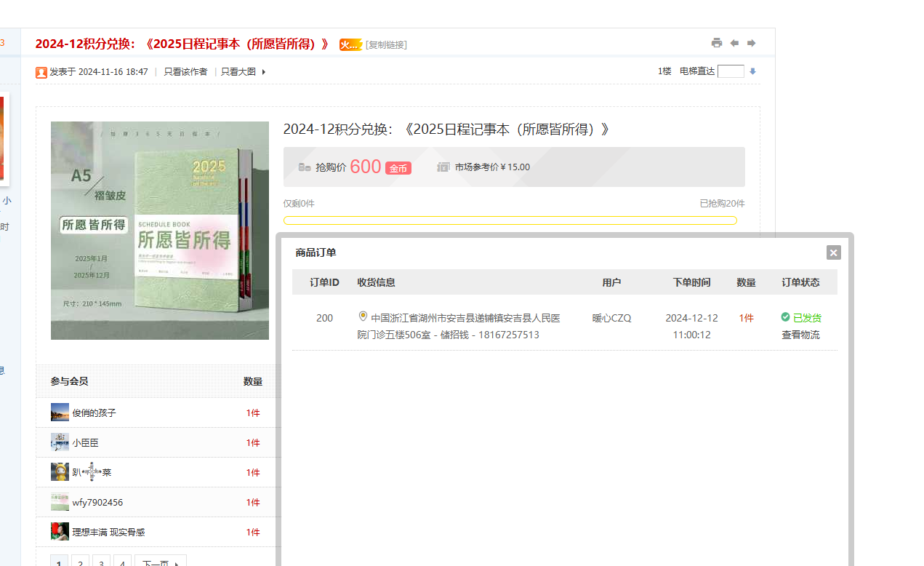Go to previous thread with left arrow
Viewport: 924px width, 566px height.
pos(734,43)
